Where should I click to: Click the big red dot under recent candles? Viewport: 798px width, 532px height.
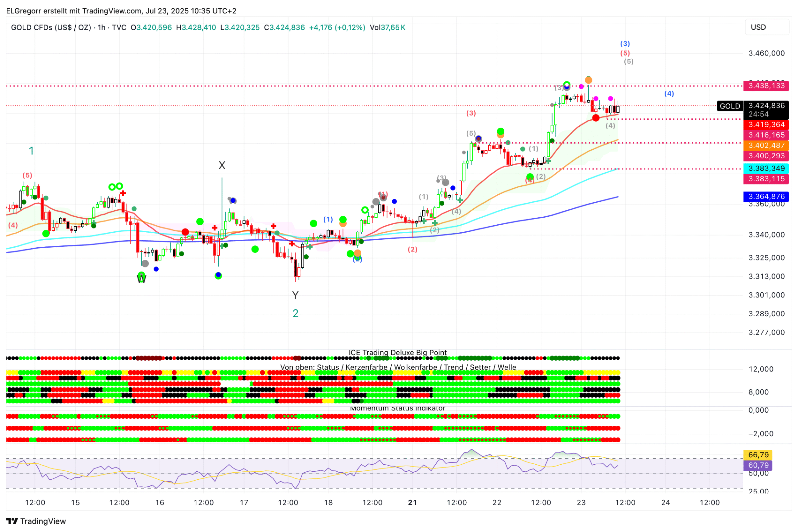tap(596, 118)
